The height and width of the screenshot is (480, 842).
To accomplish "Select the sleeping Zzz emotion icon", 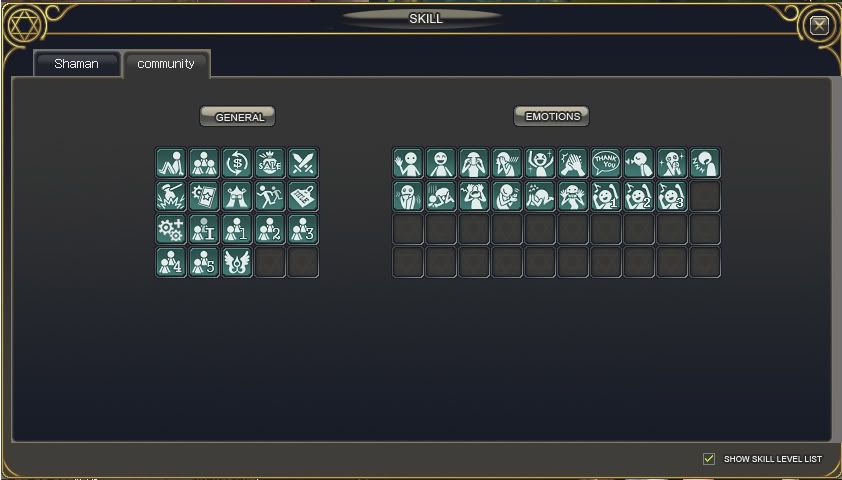I will tap(705, 163).
